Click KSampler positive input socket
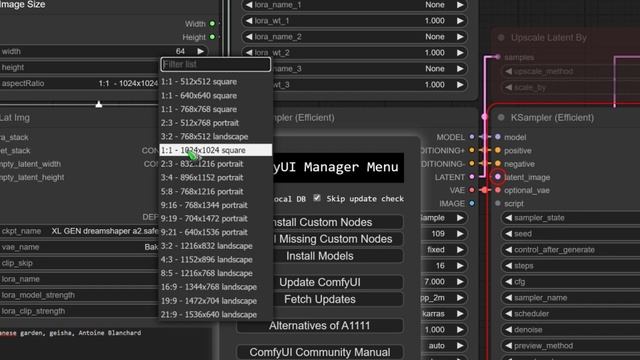This screenshot has height=360, width=640. coord(498,150)
